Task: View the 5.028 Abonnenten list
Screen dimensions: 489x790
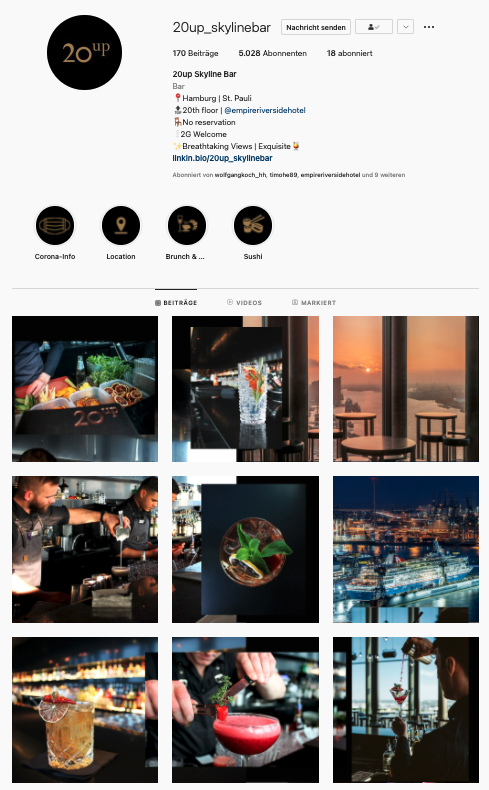Action: point(272,53)
